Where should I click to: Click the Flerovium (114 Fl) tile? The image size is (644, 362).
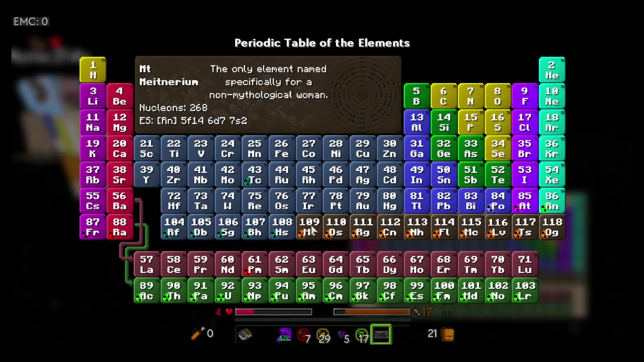444,227
